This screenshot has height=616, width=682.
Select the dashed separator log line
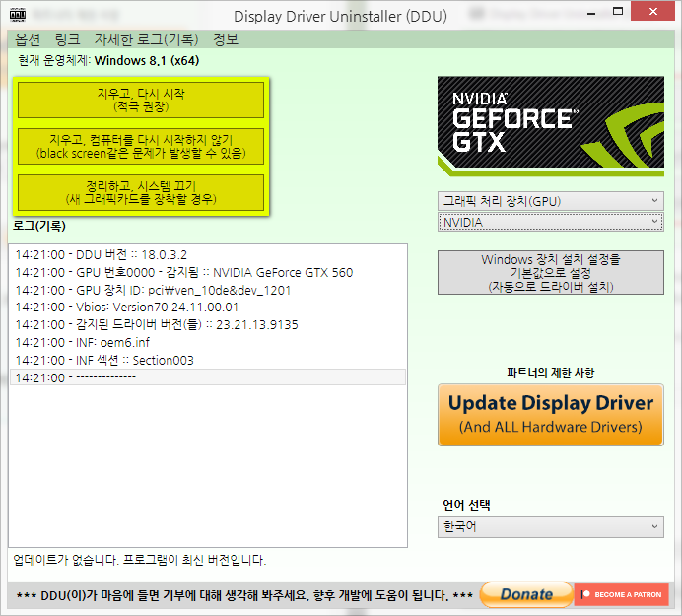(208, 377)
